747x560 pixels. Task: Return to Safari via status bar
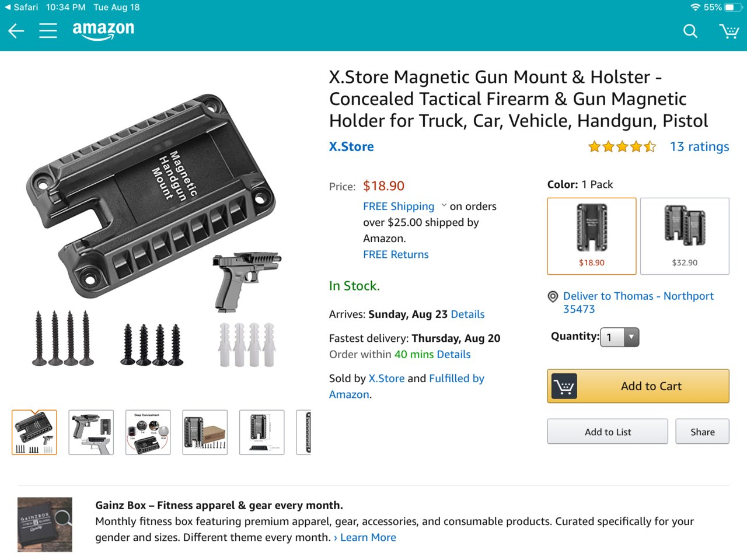(x=21, y=7)
